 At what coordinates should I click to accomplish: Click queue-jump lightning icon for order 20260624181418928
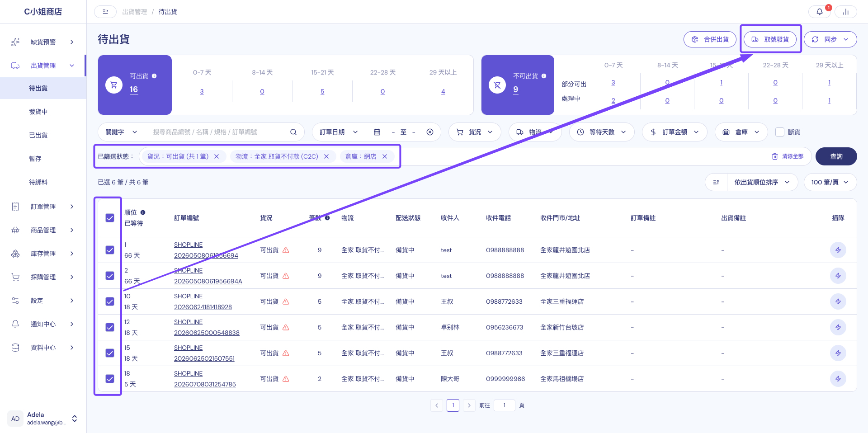point(838,301)
